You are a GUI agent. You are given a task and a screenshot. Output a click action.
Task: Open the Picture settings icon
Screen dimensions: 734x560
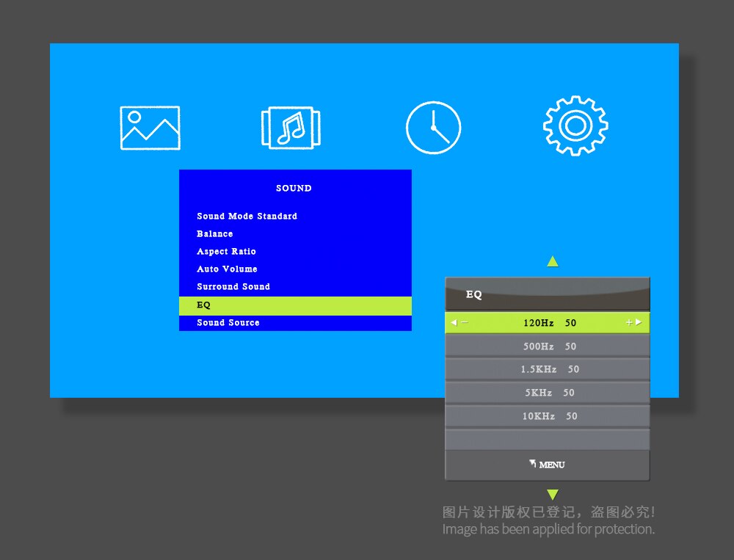coord(150,128)
